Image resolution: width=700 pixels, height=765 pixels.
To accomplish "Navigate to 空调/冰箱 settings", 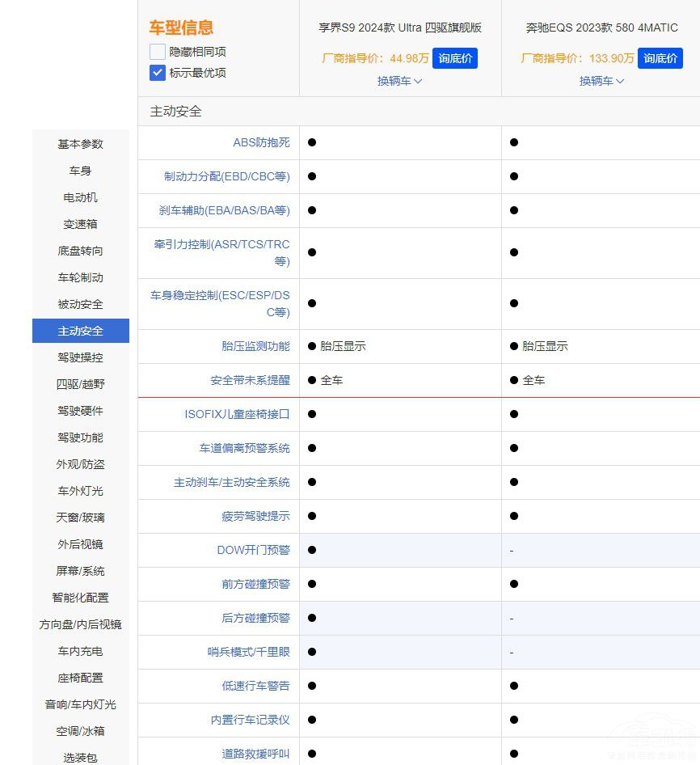I will (78, 731).
